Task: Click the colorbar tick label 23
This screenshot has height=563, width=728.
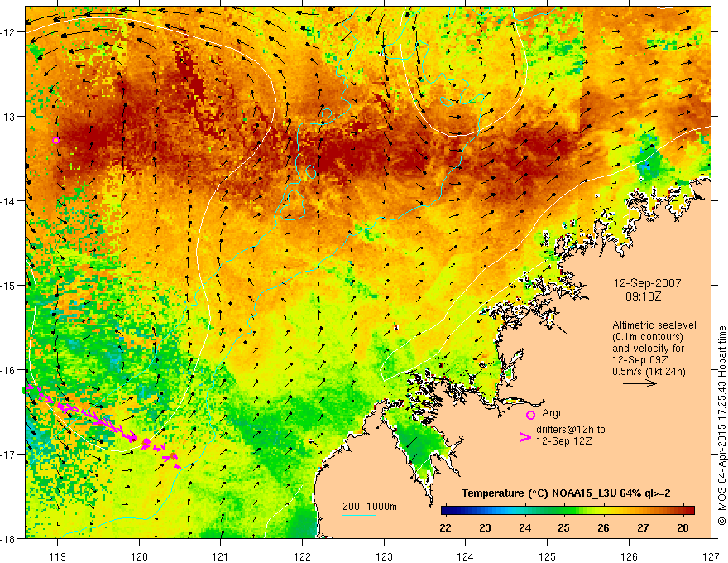Action: [x=485, y=527]
